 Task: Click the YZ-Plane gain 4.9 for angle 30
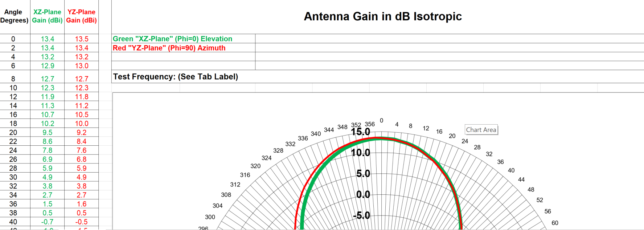tap(82, 177)
